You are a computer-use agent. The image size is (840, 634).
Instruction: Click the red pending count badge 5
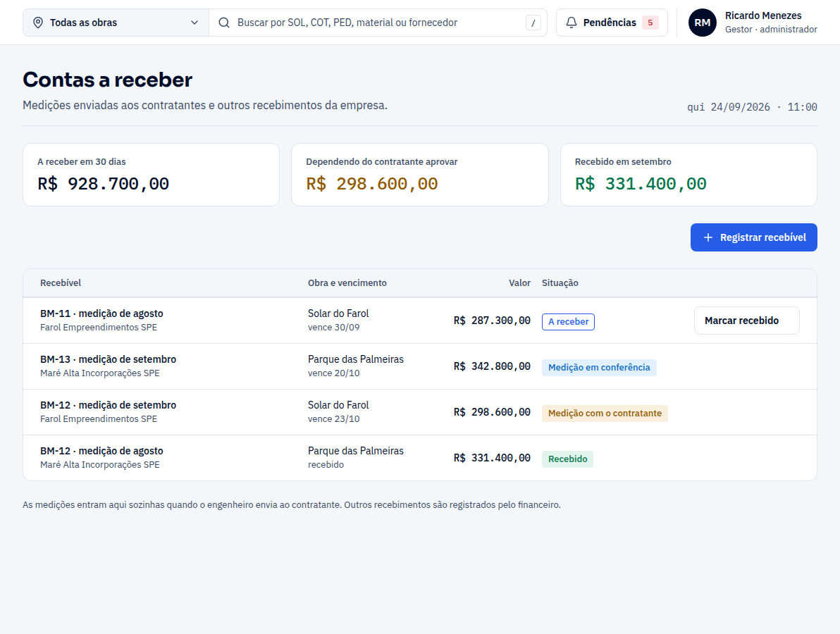[x=650, y=23]
